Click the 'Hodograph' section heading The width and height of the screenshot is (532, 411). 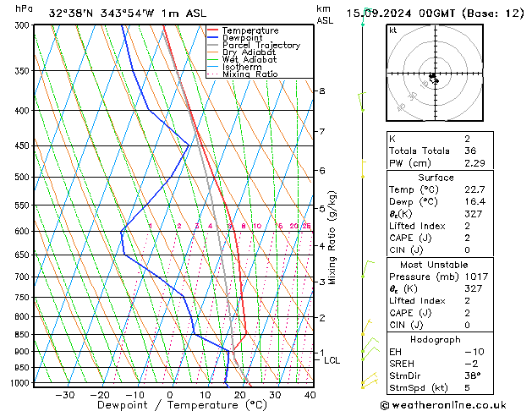point(436,340)
